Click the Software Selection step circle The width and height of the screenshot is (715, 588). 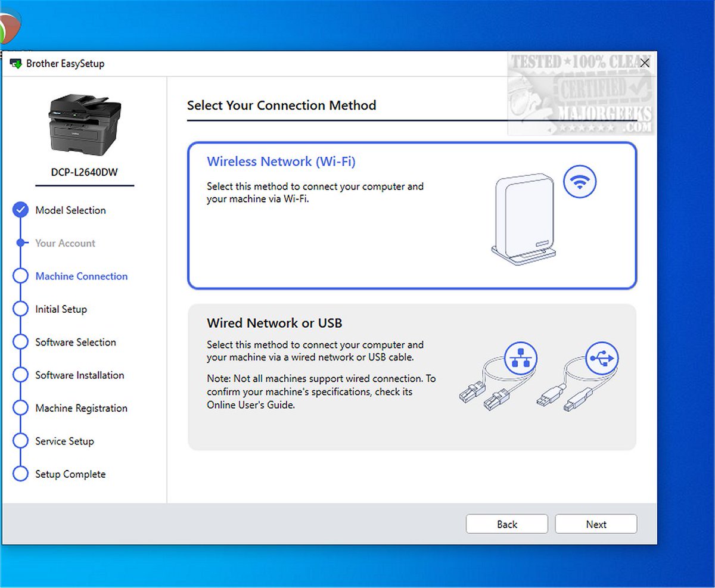[21, 342]
